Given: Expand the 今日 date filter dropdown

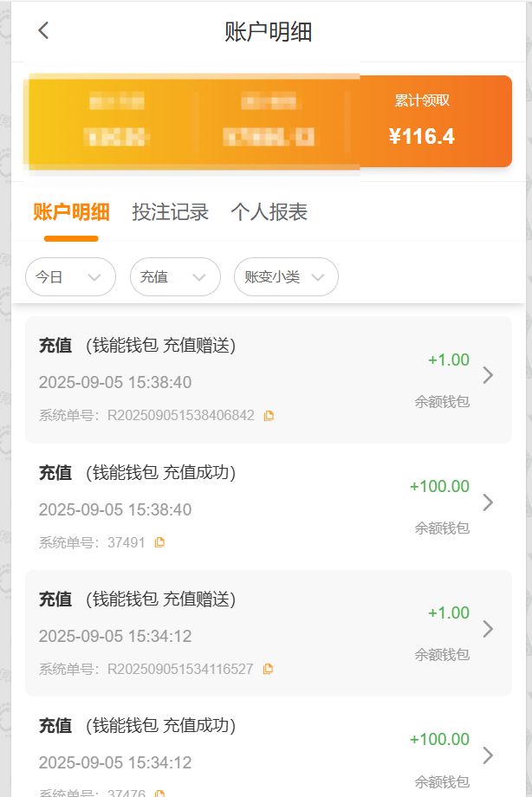Looking at the screenshot, I should (x=70, y=277).
